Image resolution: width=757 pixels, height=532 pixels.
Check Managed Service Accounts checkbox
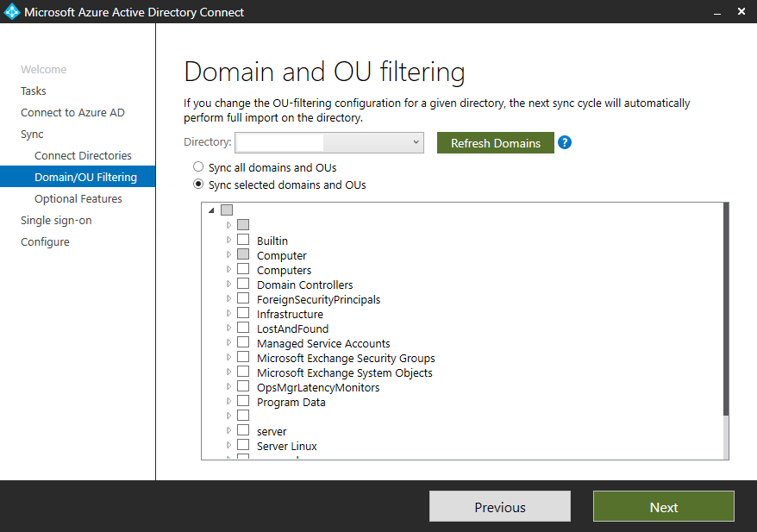click(243, 342)
